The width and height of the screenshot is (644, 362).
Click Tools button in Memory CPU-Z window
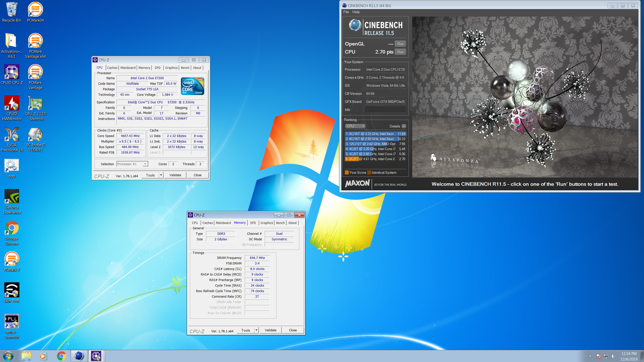tap(246, 330)
